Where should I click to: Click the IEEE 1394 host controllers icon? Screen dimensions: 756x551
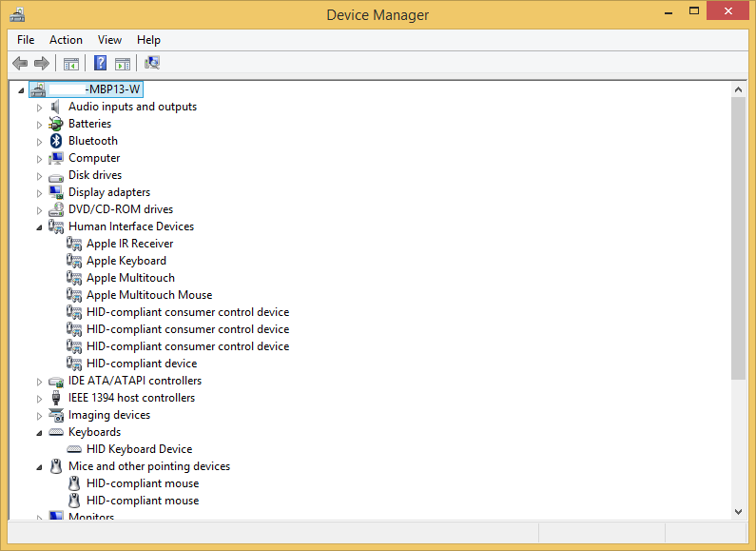point(56,398)
